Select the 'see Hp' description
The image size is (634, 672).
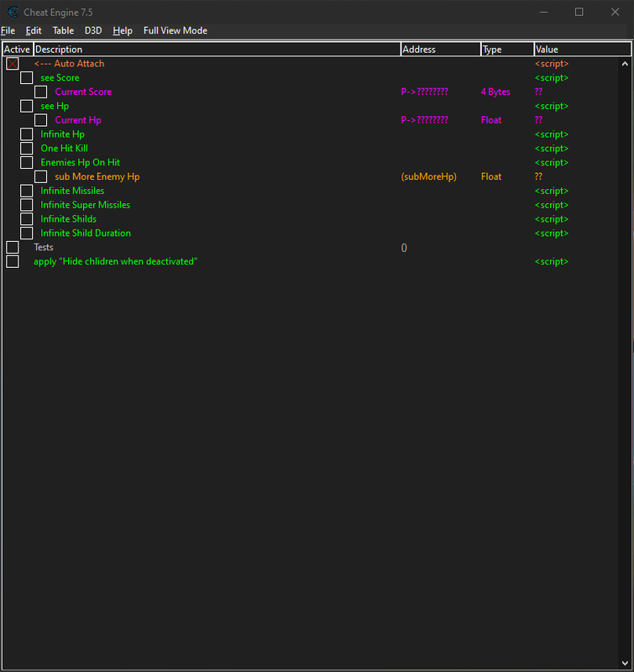[55, 107]
